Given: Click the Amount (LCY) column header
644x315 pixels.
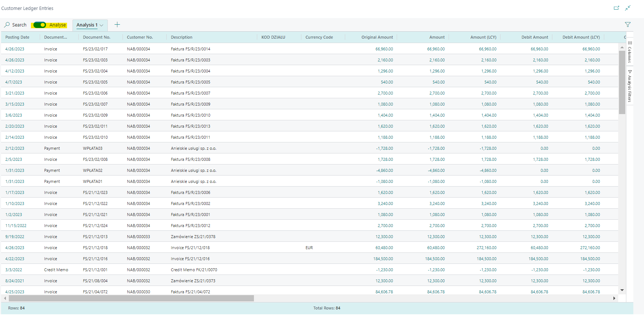Looking at the screenshot, I should [483, 37].
